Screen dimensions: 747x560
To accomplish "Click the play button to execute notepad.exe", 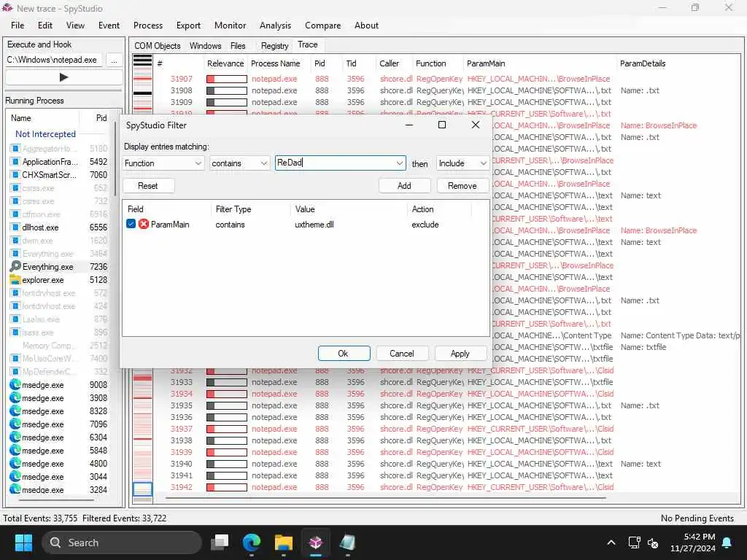I will tap(64, 77).
